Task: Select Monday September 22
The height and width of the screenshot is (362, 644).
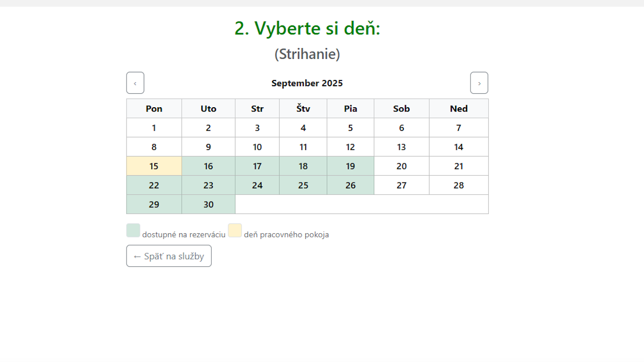Action: point(154,185)
